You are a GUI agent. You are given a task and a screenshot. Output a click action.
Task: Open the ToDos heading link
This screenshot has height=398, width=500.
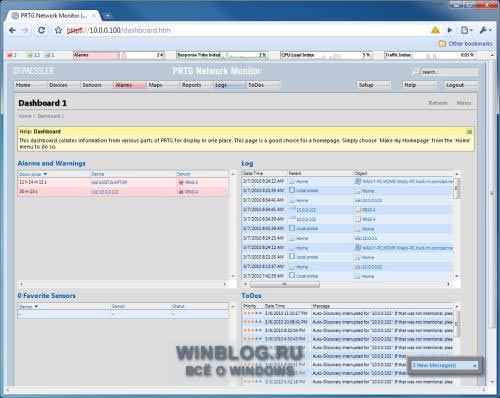click(x=251, y=296)
